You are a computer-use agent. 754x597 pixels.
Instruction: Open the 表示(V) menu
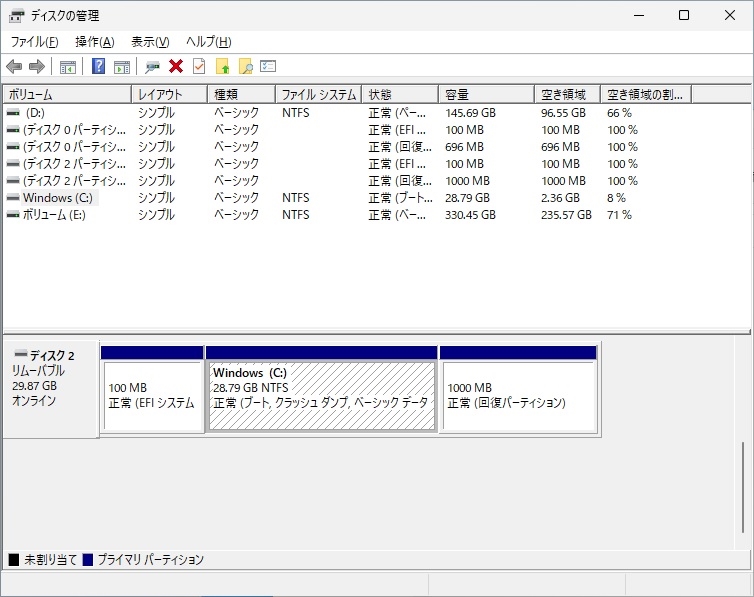150,42
